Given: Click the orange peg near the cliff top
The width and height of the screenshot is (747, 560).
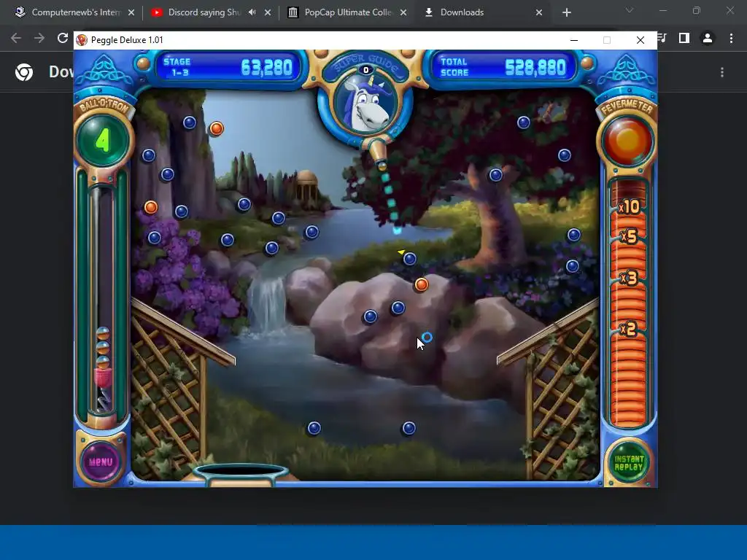Looking at the screenshot, I should click(216, 128).
